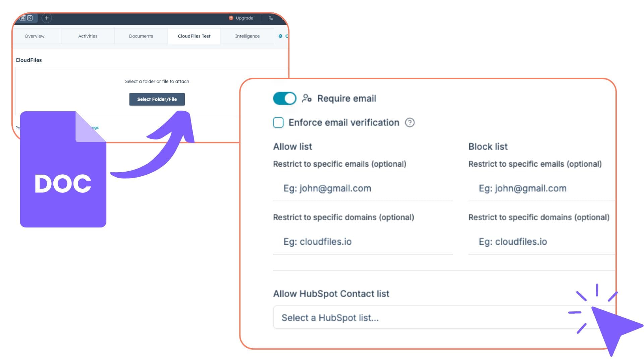Viewport: 644px width, 362px height.
Task: Click the help icon beside email verification
Action: [410, 123]
